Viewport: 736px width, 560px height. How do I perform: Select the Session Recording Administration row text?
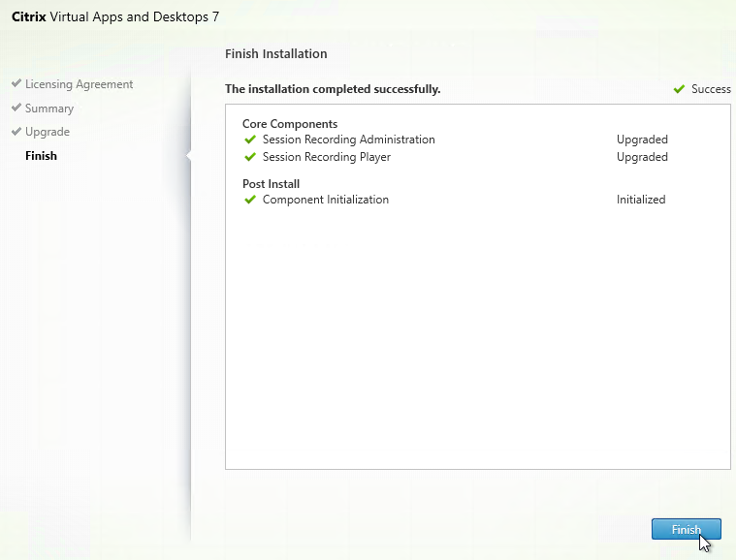(x=349, y=140)
